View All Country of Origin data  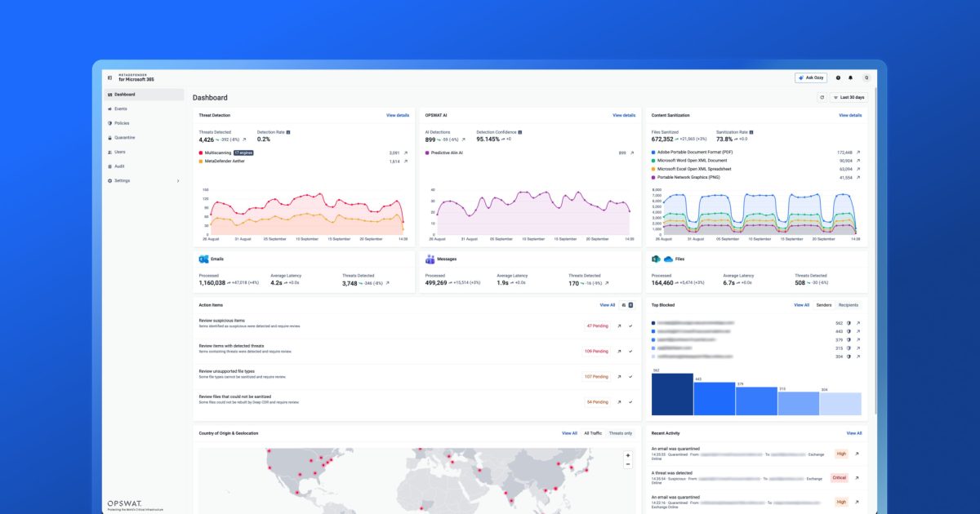point(569,433)
